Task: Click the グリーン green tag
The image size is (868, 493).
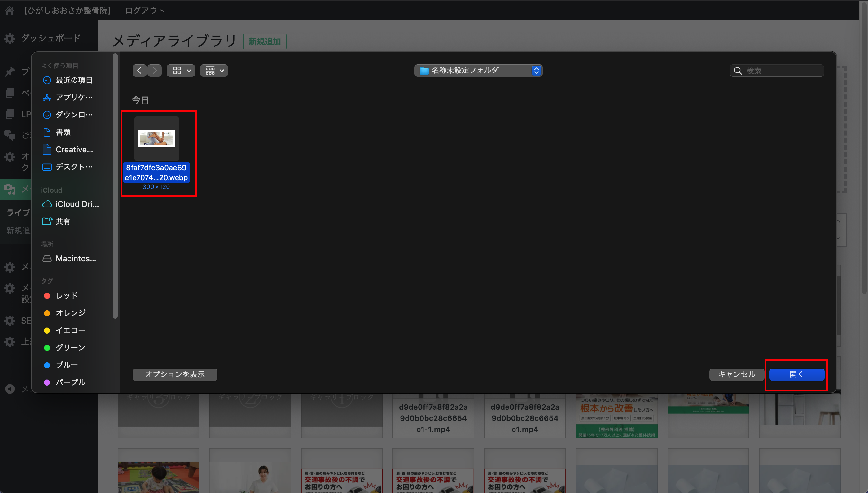Action: (x=70, y=347)
